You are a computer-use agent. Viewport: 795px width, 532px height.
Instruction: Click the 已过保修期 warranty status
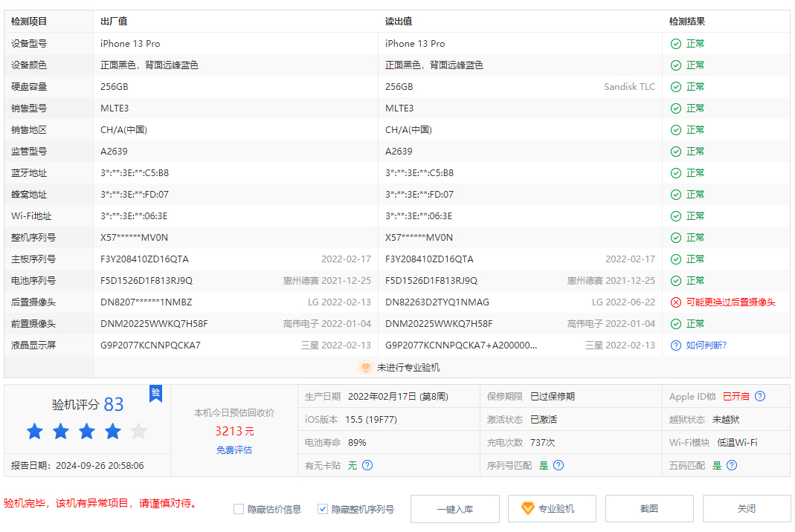[553, 396]
